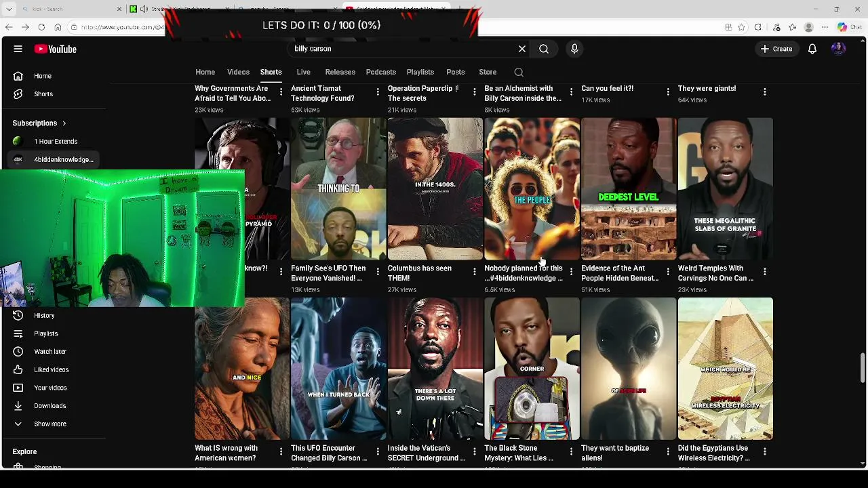
Task: Start voice search with the microphone
Action: pyautogui.click(x=574, y=49)
